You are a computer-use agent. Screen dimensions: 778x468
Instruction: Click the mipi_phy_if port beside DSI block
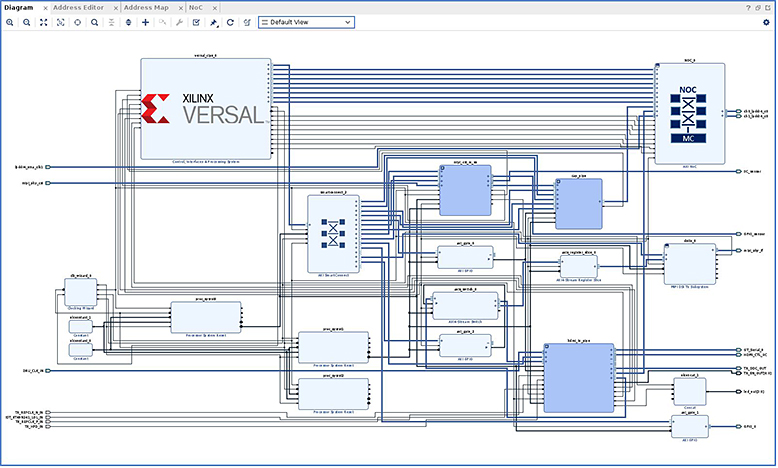pyautogui.click(x=739, y=251)
